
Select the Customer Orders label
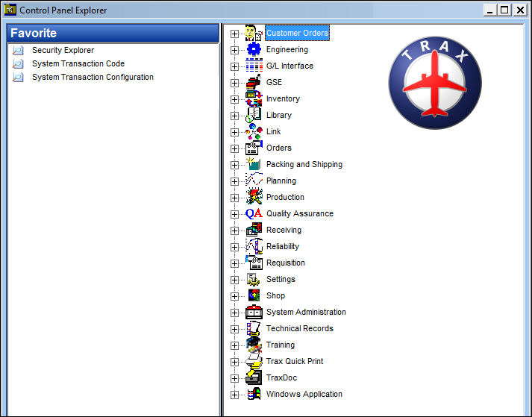[297, 33]
